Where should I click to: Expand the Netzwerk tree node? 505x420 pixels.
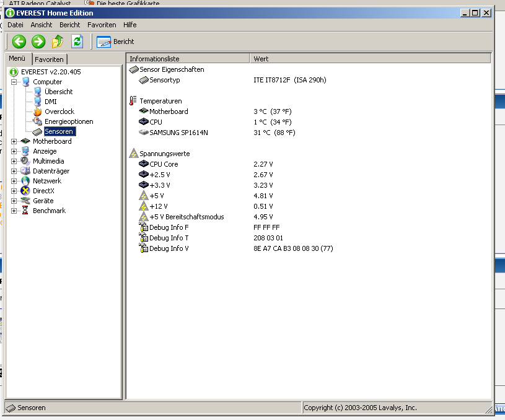(14, 181)
